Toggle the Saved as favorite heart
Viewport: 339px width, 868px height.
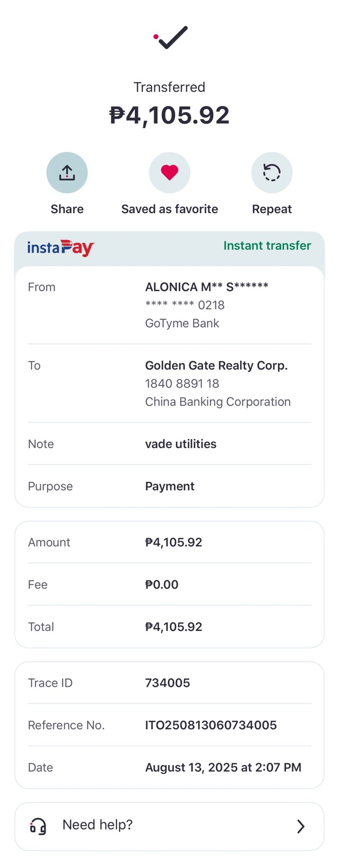tap(169, 173)
